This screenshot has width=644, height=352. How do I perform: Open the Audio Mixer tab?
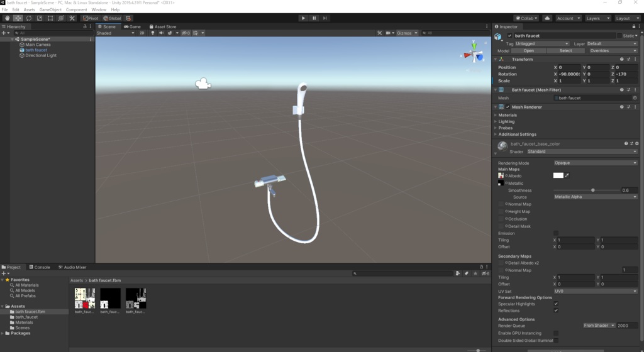tap(72, 267)
